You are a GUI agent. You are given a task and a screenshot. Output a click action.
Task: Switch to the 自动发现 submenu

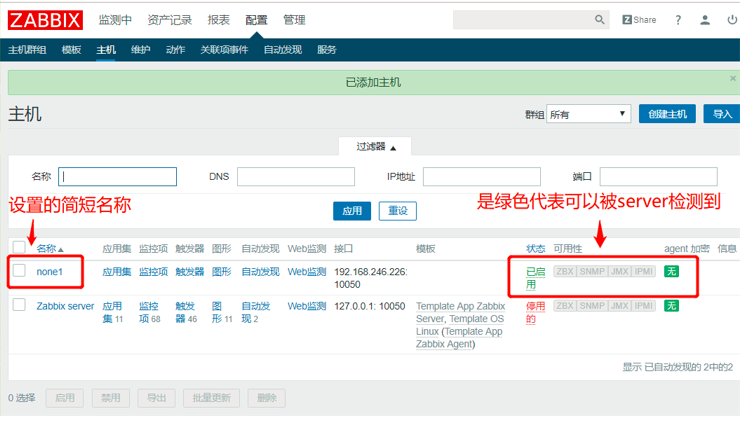(x=282, y=50)
